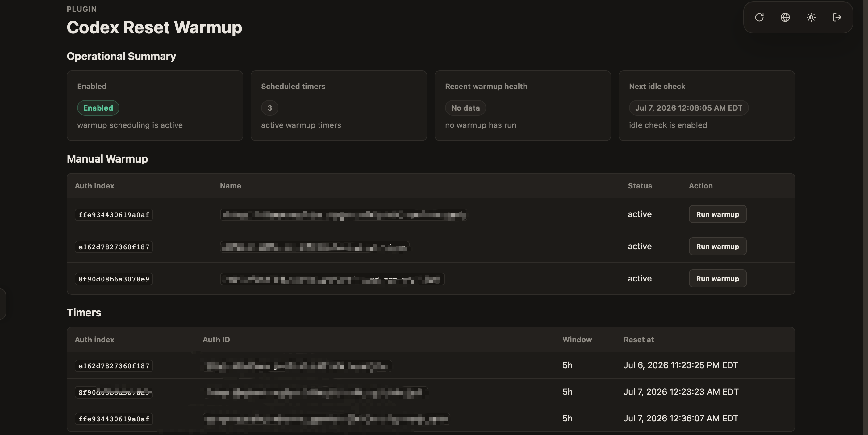Click the green Enabled status badge
The image size is (868, 435).
(x=98, y=108)
